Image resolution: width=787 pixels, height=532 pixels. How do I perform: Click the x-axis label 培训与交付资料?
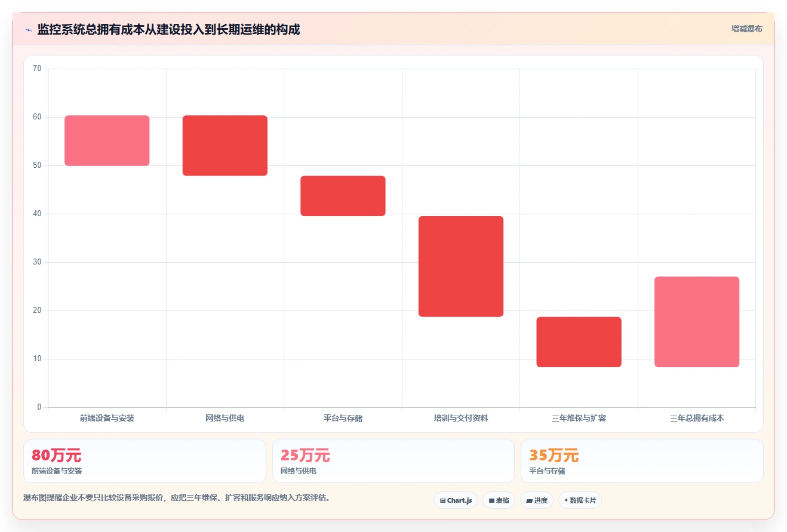(x=461, y=418)
